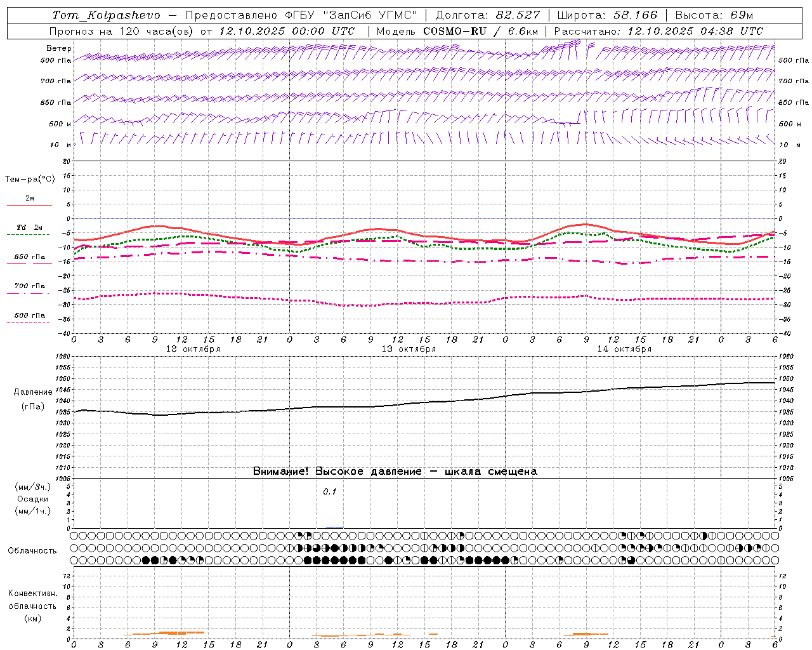Click the dashed pink swatch under the 700 гПа legend

tap(28, 293)
